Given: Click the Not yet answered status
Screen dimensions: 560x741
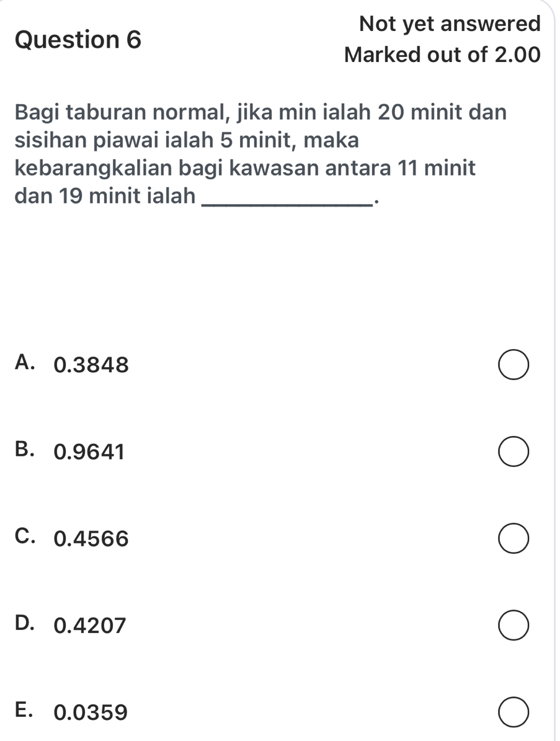Looking at the screenshot, I should (450, 24).
